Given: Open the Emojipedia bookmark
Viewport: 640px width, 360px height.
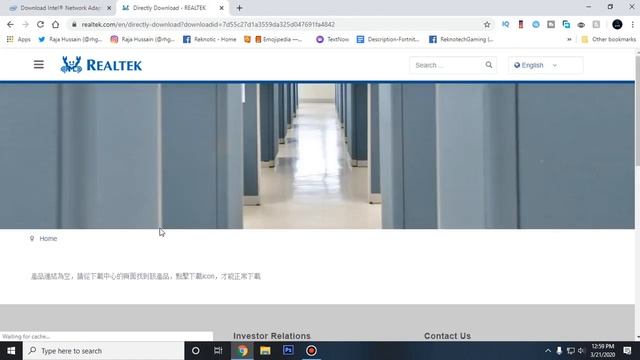Looking at the screenshot, I should (x=278, y=39).
